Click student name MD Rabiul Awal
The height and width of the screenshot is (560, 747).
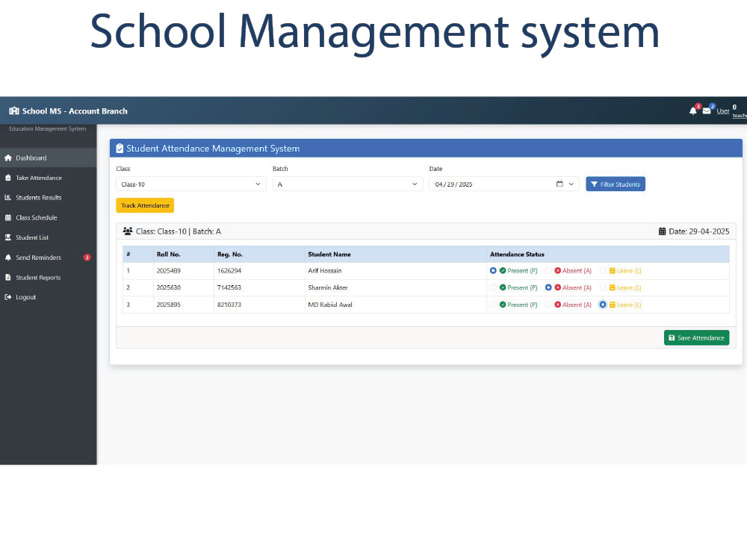[330, 305]
